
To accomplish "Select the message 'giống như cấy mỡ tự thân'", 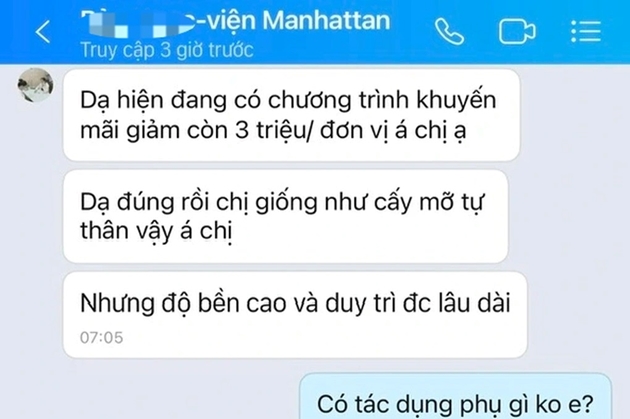I will 286,217.
